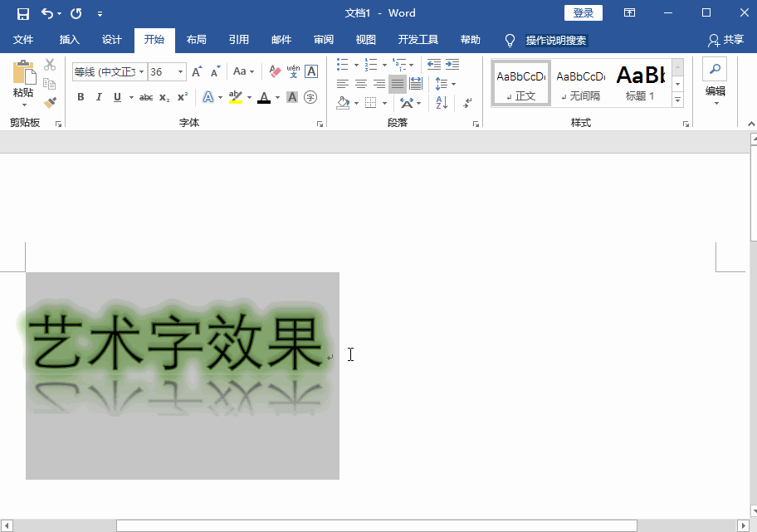Open the font size dropdown

tap(181, 71)
